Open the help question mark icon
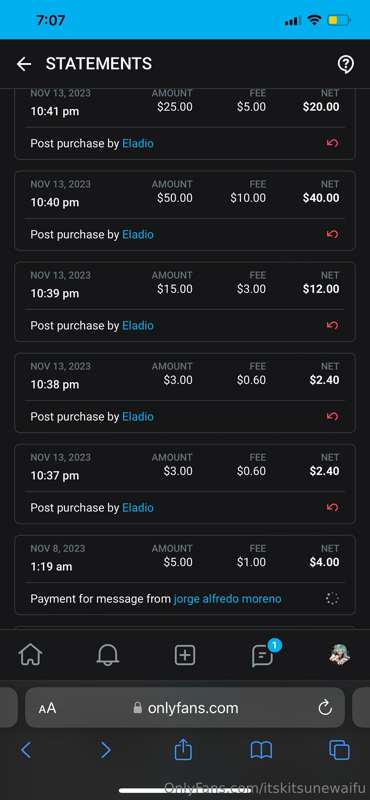 pos(346,64)
